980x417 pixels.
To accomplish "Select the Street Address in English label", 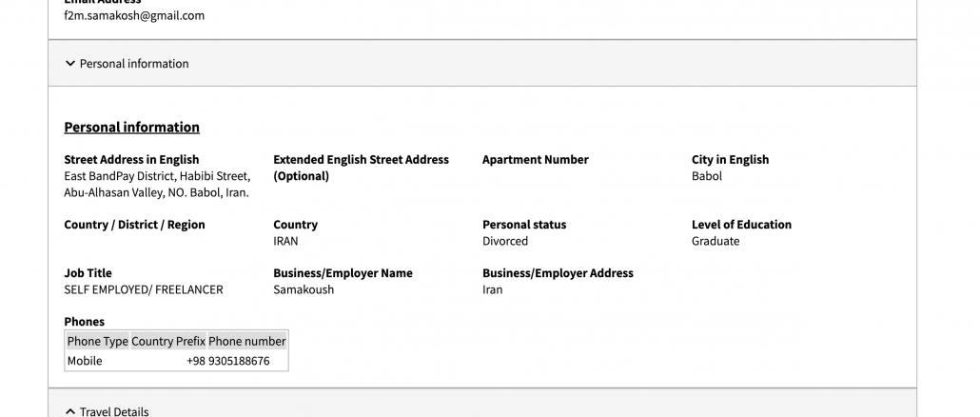I will 131,160.
